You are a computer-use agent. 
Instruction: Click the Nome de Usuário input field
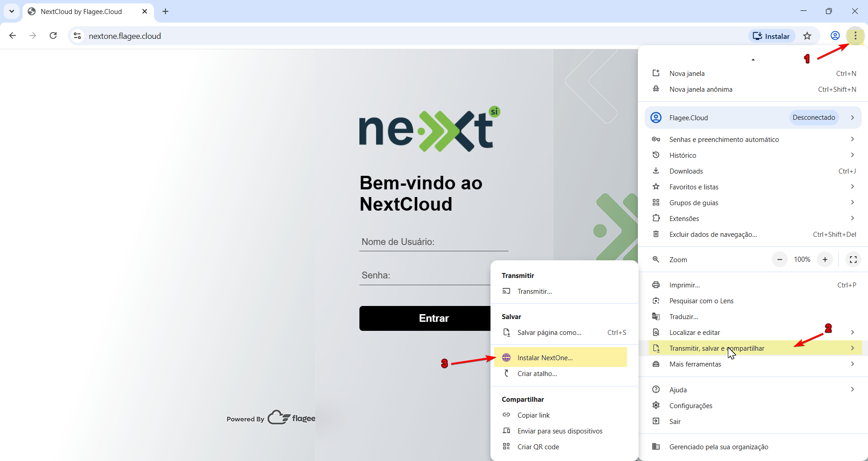(x=434, y=242)
